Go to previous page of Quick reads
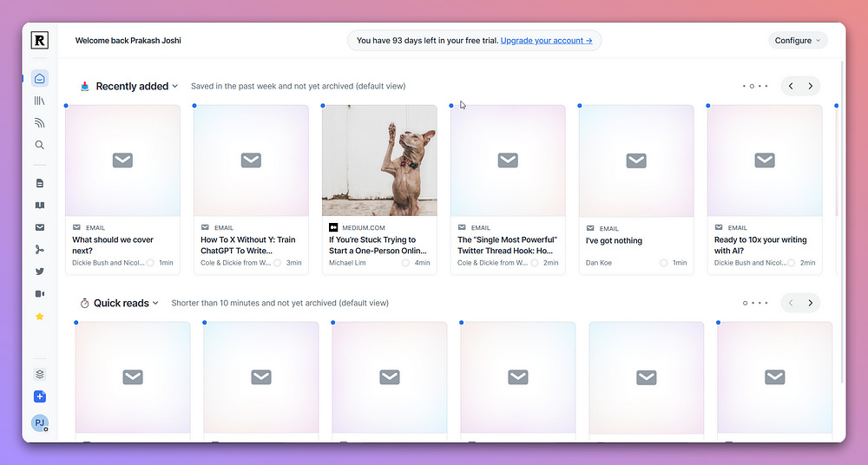Screen dimensions: 868x465 [x=791, y=303]
